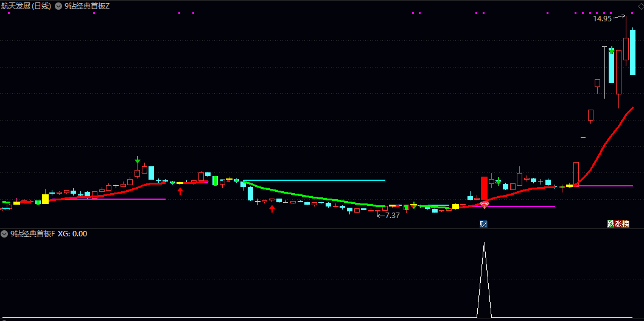Image resolution: width=644 pixels, height=321 pixels.
Task: Click the diamond icon in the top-right corner
Action: pos(639,5)
